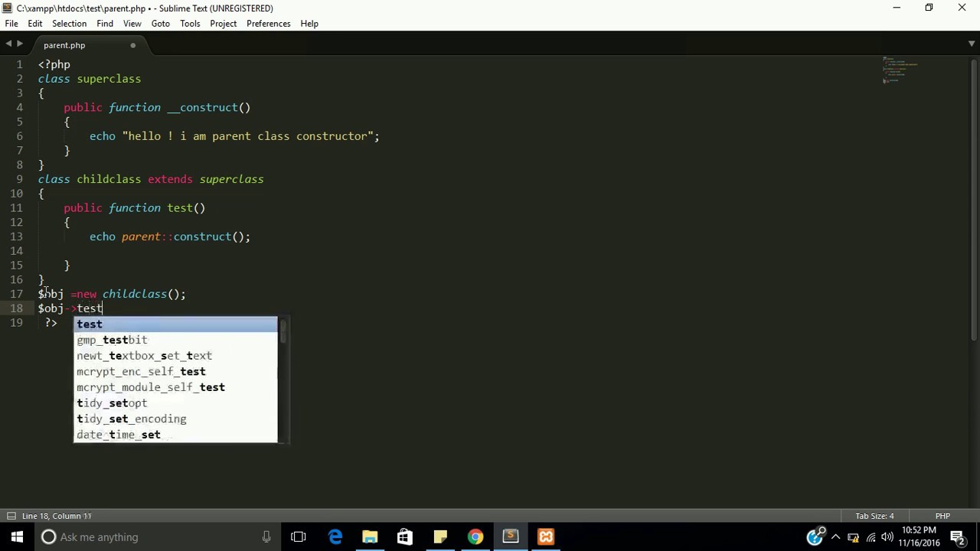Click '__construct()' on line 4
This screenshot has height=551, width=980.
(x=209, y=108)
